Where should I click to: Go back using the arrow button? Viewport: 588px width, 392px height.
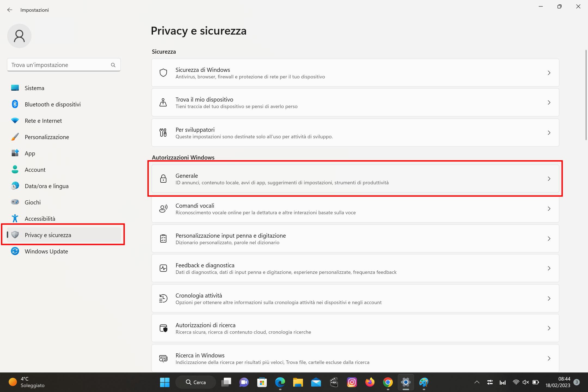10,10
